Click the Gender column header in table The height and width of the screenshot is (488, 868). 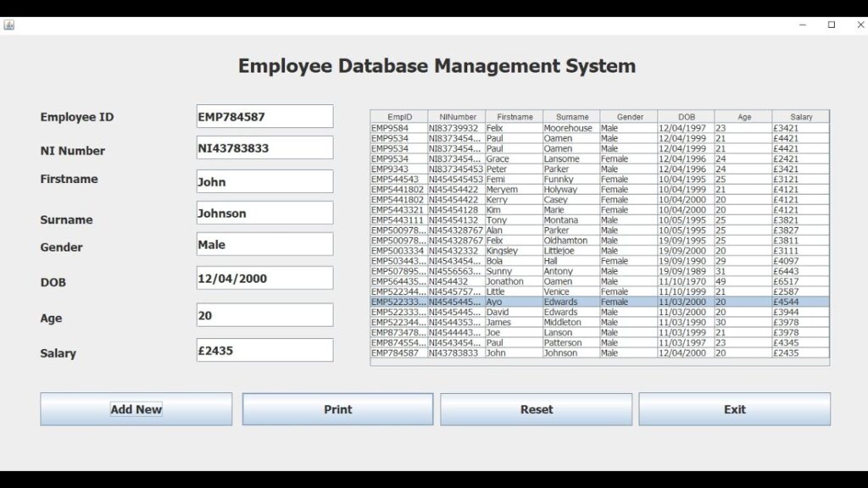(x=630, y=117)
